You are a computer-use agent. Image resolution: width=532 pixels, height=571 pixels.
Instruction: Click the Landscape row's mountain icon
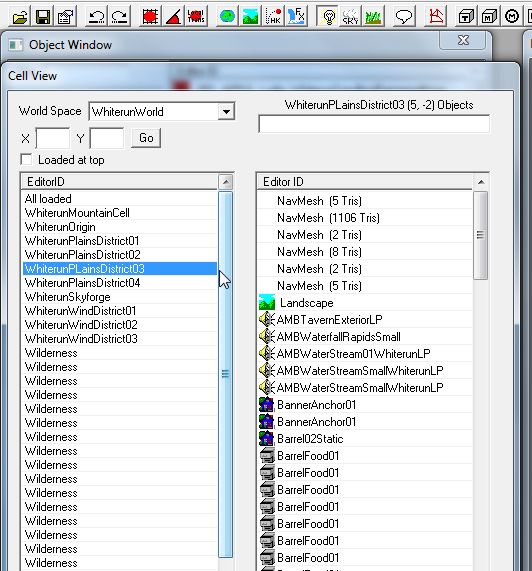267,303
